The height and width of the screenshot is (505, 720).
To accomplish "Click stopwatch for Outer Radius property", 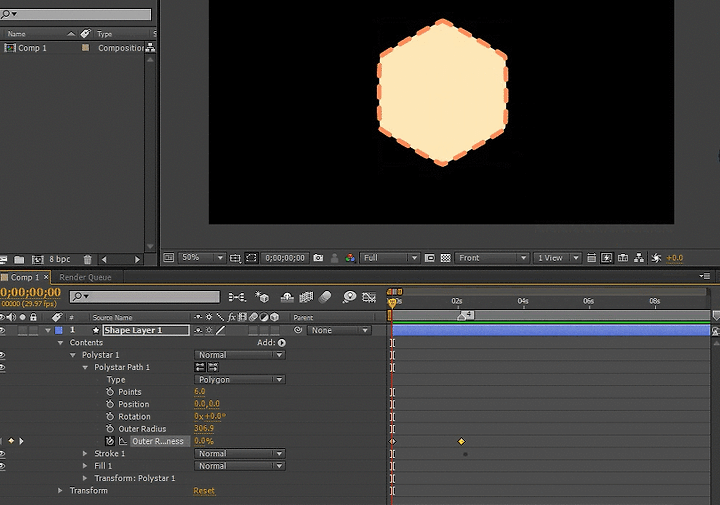I will click(110, 429).
